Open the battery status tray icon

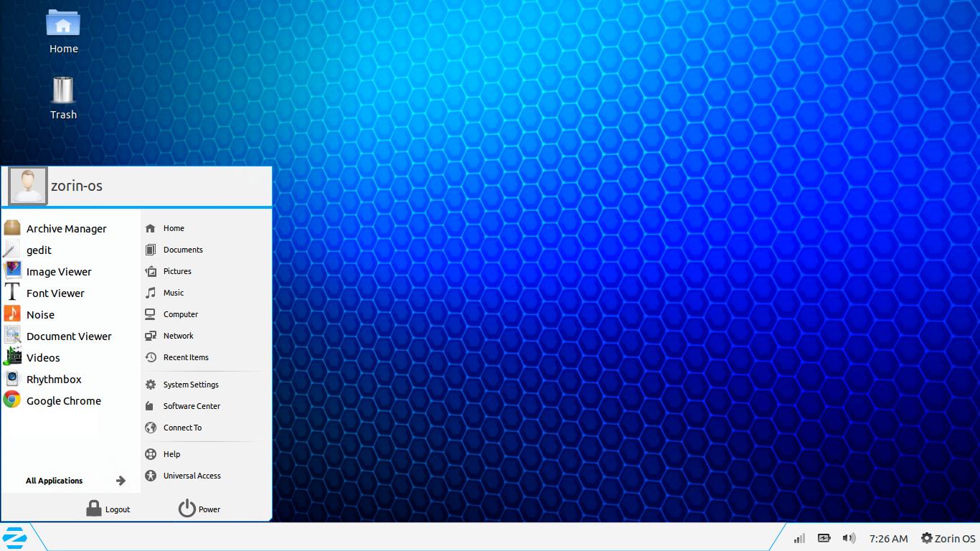824,538
